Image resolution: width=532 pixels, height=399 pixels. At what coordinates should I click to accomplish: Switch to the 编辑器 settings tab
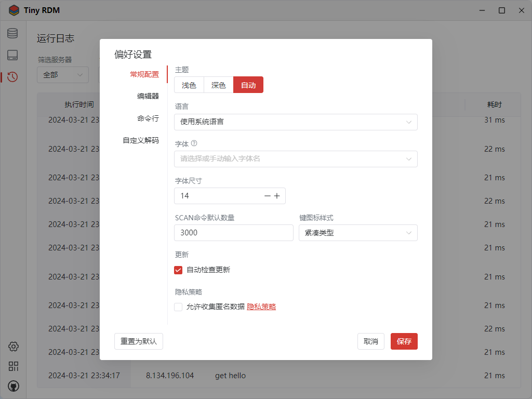148,96
